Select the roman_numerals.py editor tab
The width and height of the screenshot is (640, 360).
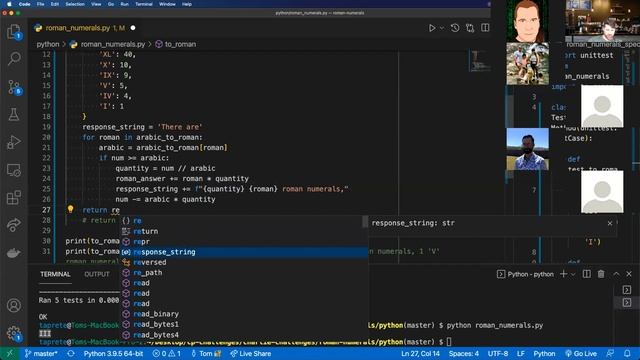click(x=85, y=28)
